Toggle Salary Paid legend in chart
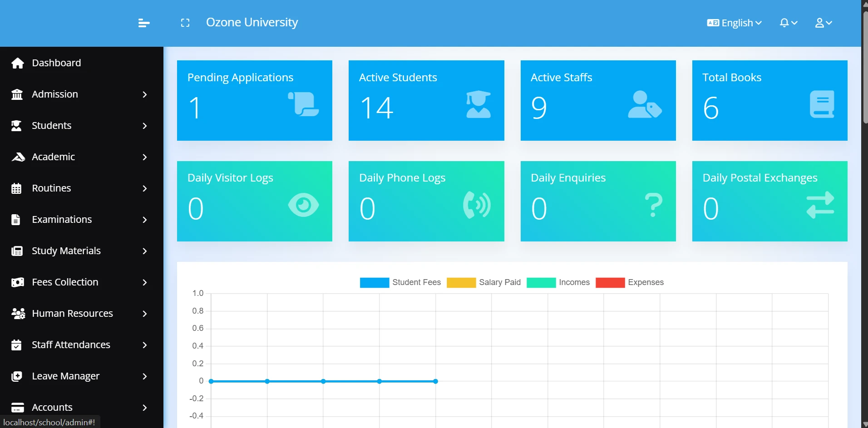Viewport: 868px width, 428px height. point(483,282)
